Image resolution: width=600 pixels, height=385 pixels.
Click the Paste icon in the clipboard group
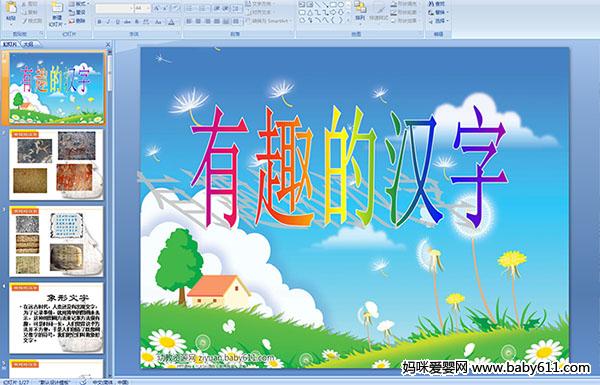point(11,11)
